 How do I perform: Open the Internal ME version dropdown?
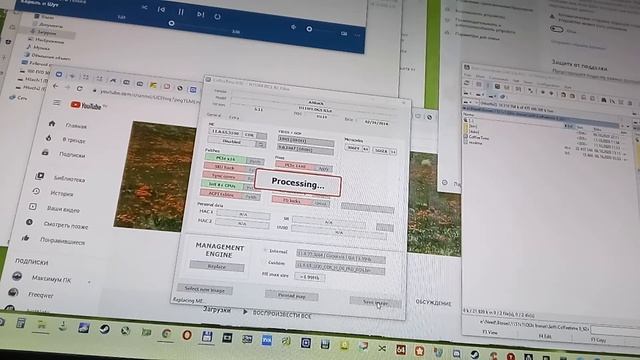[x=340, y=256]
